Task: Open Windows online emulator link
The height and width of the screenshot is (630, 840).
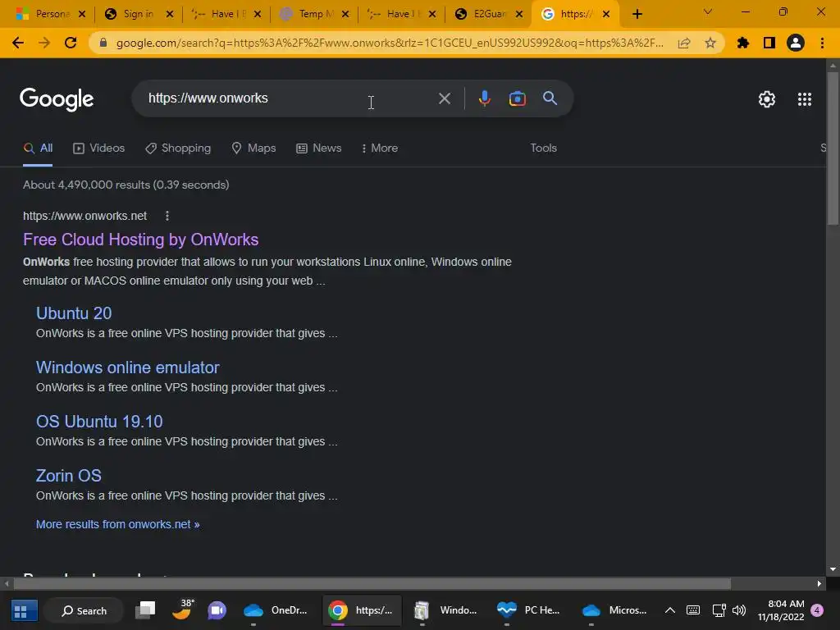Action: (x=127, y=367)
